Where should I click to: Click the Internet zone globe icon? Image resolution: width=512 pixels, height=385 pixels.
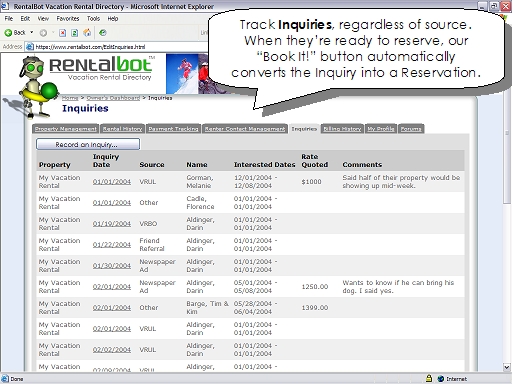441,379
